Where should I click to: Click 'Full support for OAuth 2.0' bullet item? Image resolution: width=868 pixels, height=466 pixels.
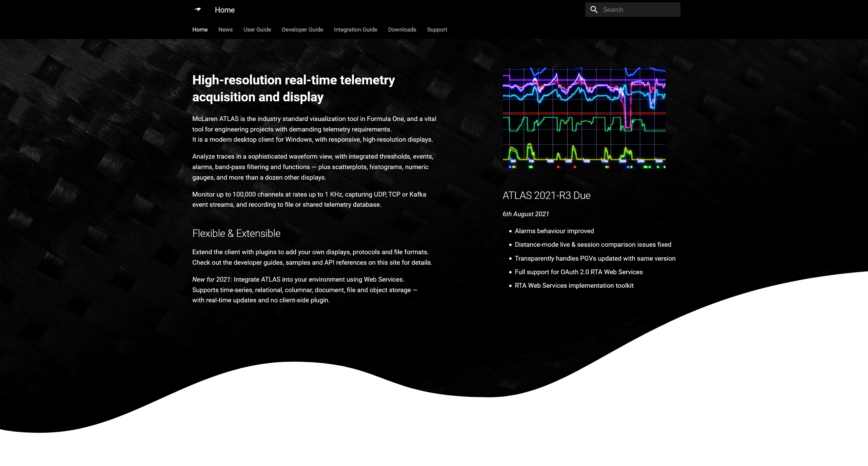[x=579, y=272]
